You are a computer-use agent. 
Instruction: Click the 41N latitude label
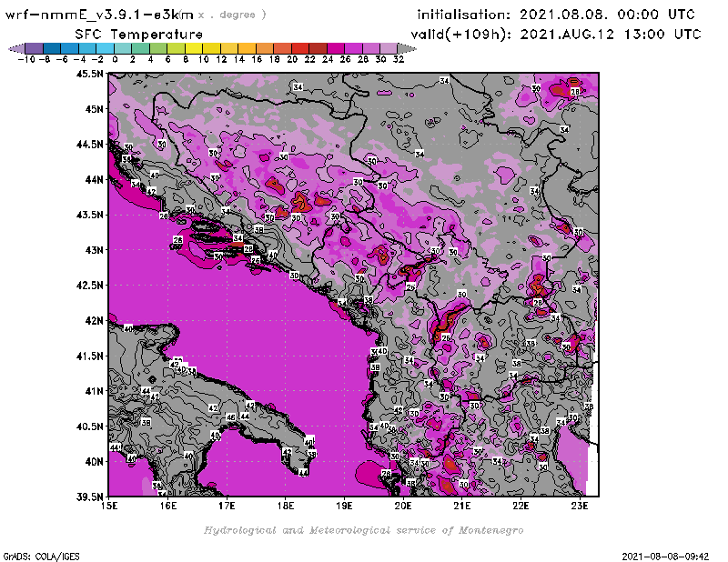94,391
